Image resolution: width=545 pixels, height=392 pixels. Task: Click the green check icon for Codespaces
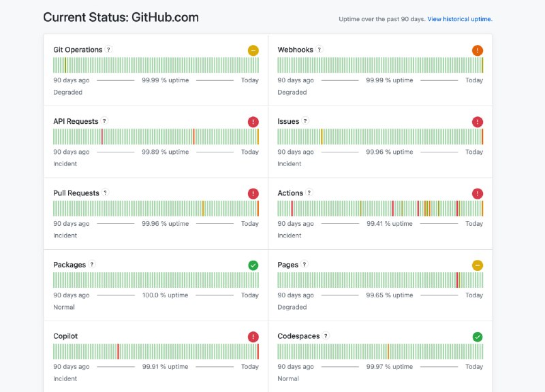point(478,337)
